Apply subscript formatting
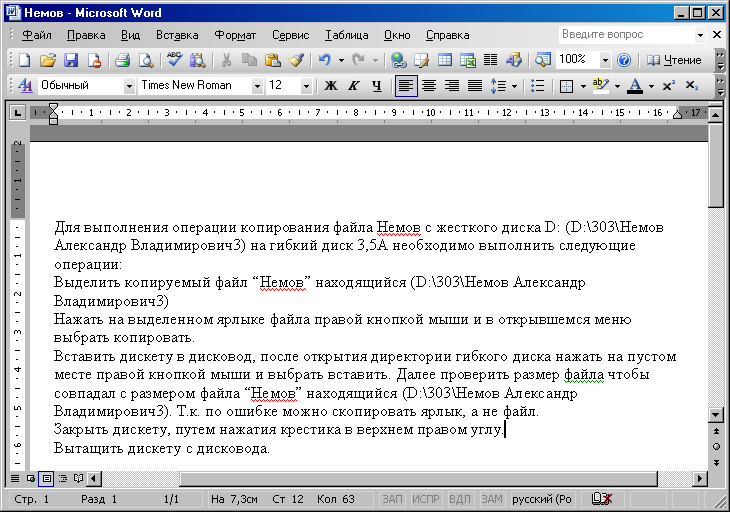Viewport: 730px width, 512px height. pyautogui.click(x=692, y=86)
